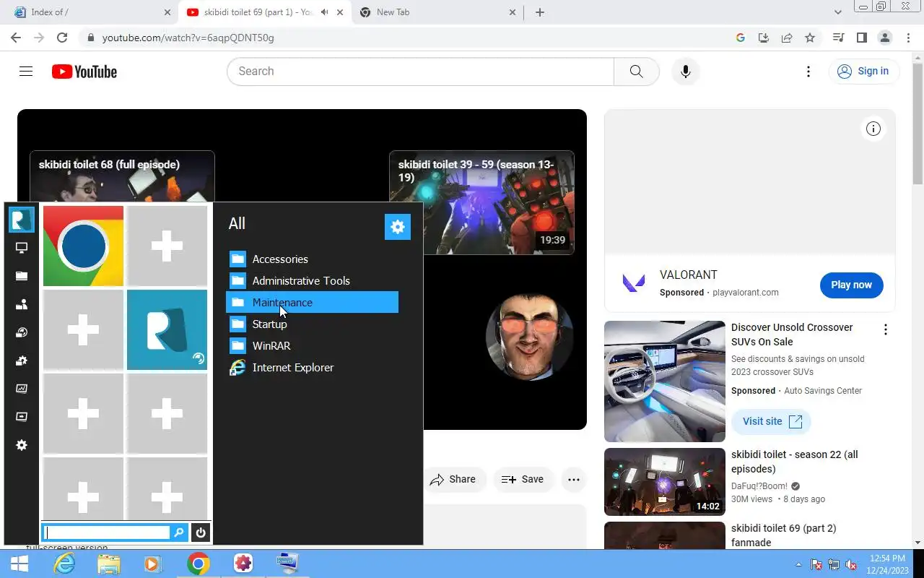Launch Internet Explorer from All programs list
The image size is (924, 578).
pyautogui.click(x=312, y=367)
